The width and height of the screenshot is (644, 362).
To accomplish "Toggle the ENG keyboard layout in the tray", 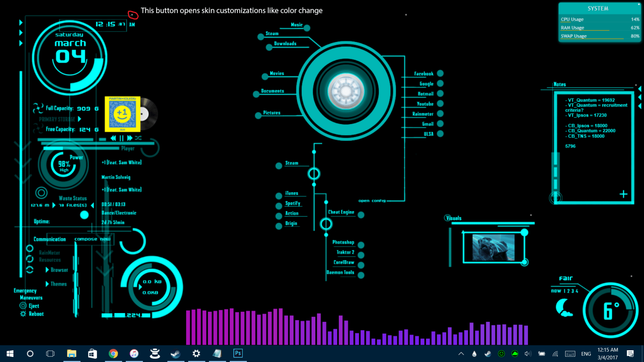I will [586, 353].
